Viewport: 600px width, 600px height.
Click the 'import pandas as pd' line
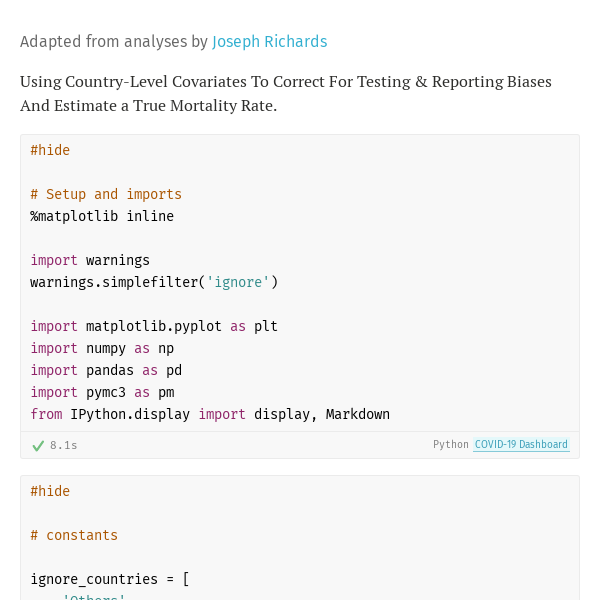point(106,370)
